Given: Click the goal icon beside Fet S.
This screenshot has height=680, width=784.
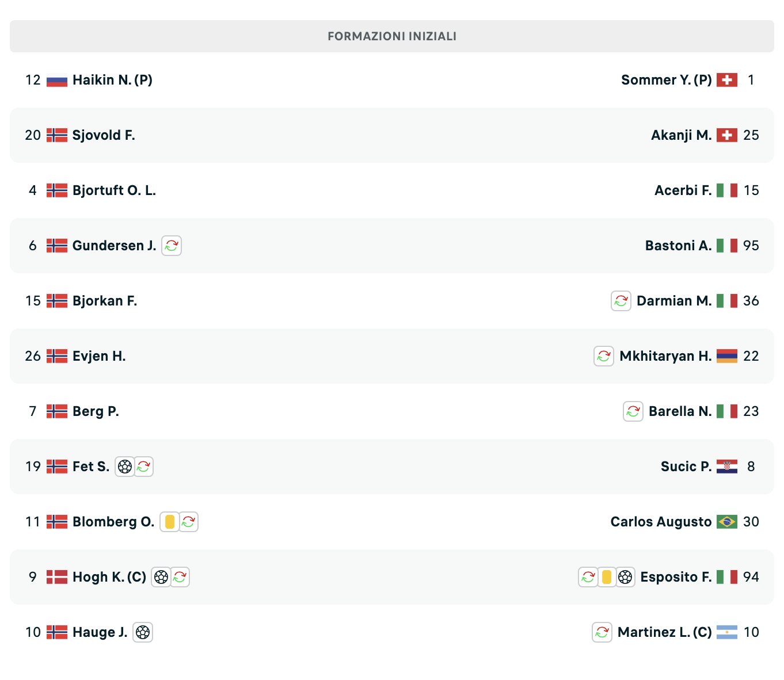Looking at the screenshot, I should coord(125,467).
